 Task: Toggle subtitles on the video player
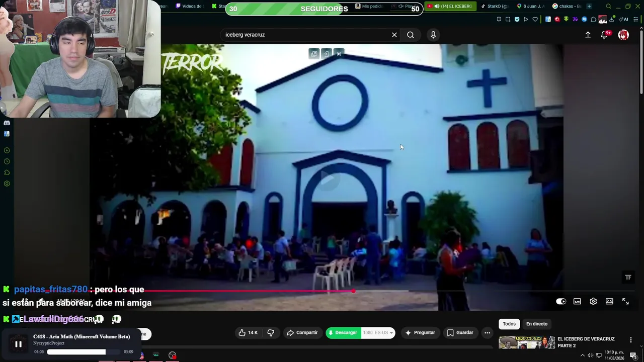577,301
